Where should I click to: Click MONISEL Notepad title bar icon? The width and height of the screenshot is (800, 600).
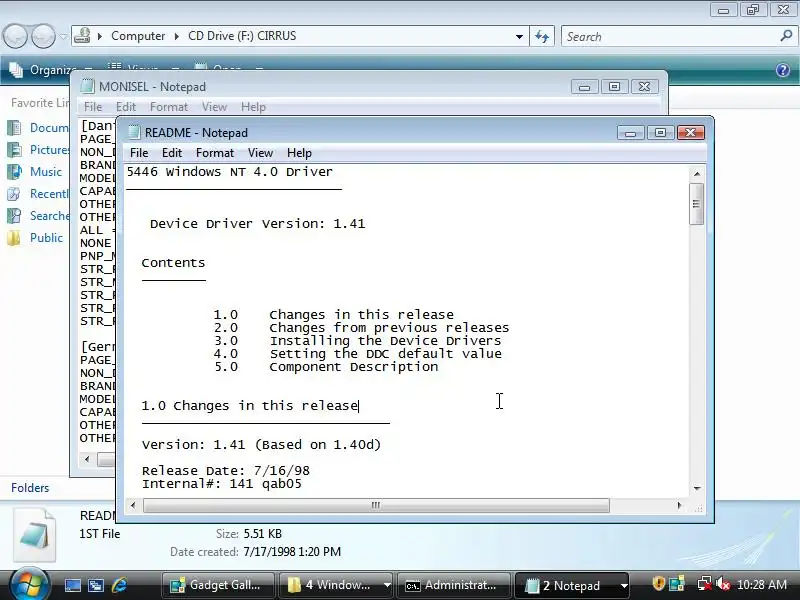[88, 86]
